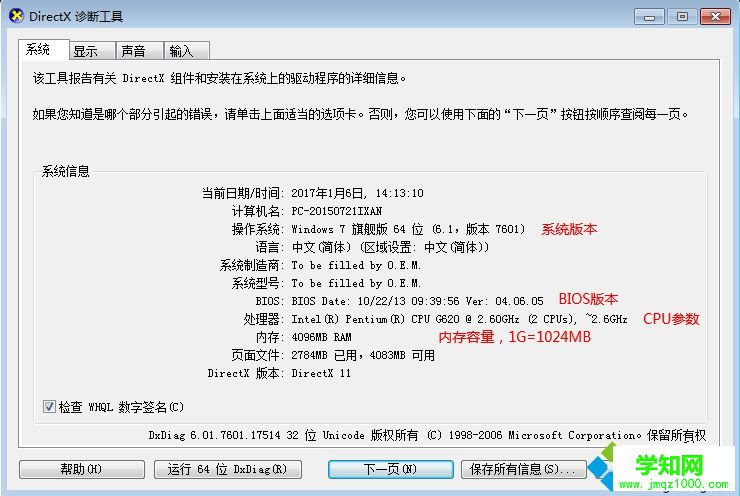Click 运行 64 位 DxDiag(R) button
The height and width of the screenshot is (496, 740).
[227, 469]
